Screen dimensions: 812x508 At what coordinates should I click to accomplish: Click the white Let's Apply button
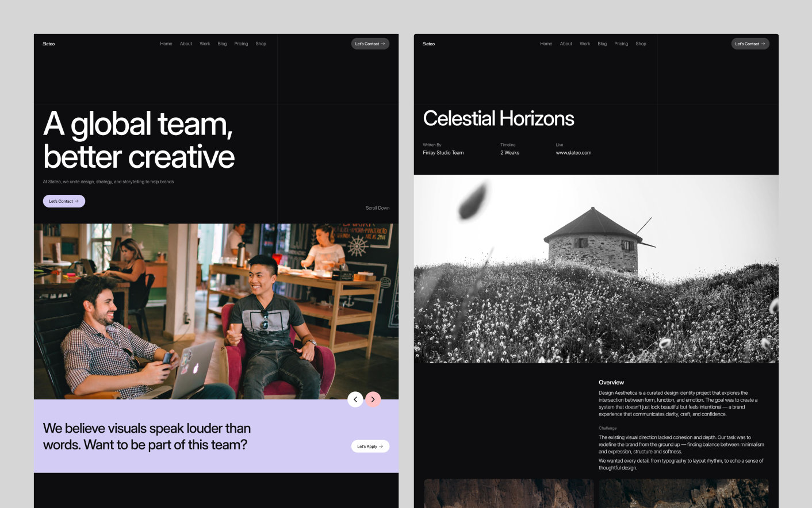[370, 447]
